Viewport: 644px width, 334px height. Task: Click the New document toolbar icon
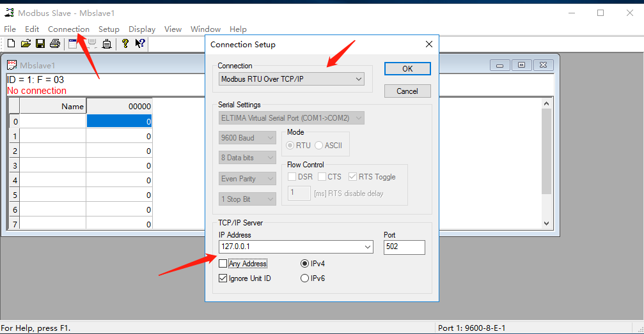[11, 43]
